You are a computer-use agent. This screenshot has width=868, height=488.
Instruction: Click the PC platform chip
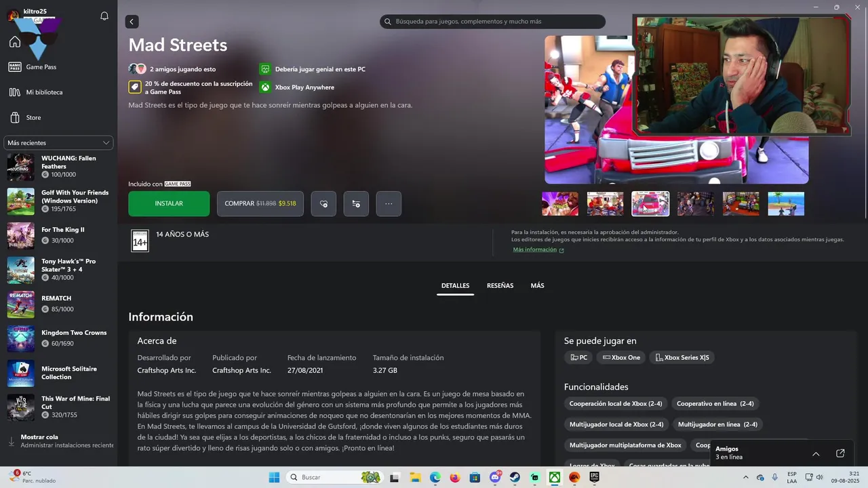coord(578,358)
